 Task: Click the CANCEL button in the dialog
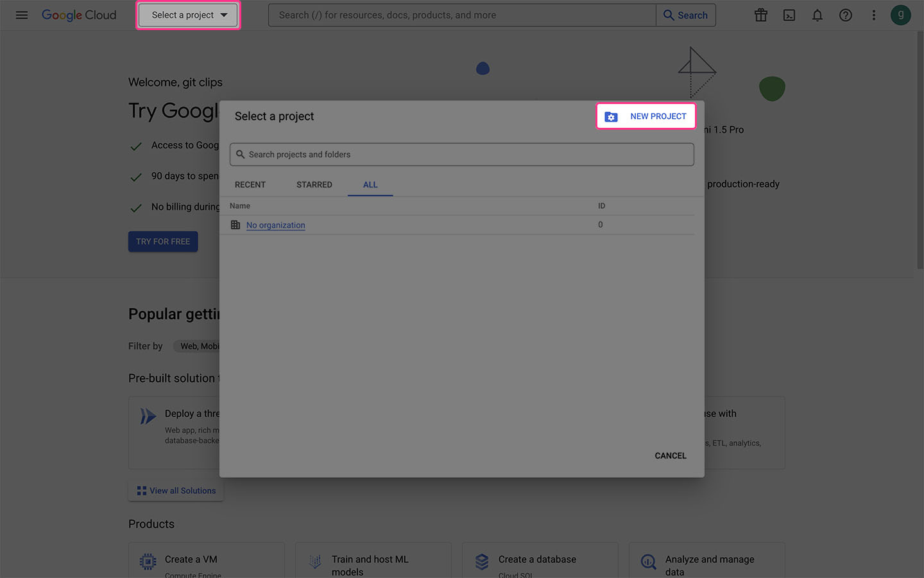(x=670, y=455)
